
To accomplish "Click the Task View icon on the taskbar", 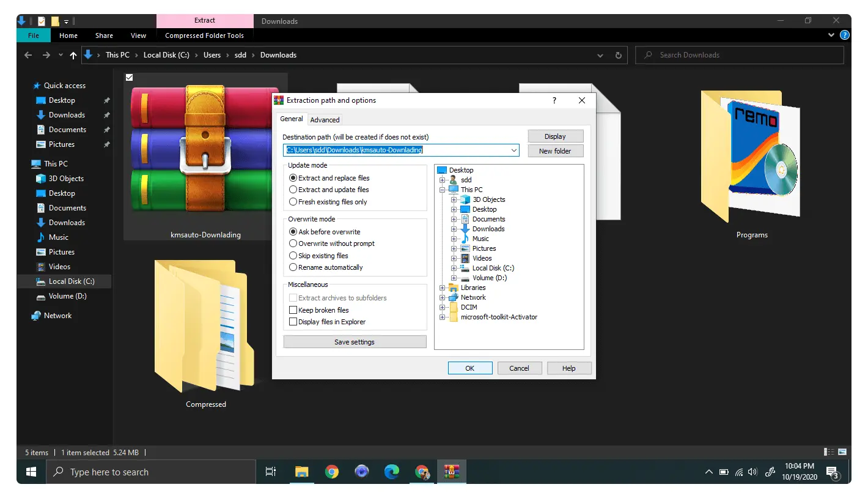I will pyautogui.click(x=271, y=472).
